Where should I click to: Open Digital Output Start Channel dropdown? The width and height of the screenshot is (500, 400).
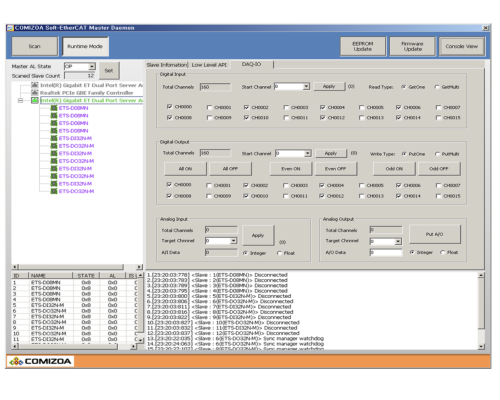(x=307, y=153)
